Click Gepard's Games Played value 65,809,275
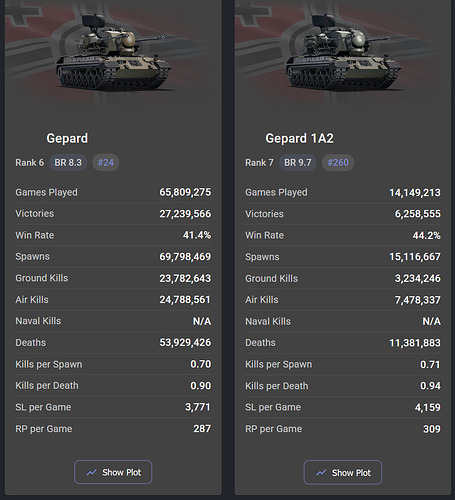 [185, 192]
